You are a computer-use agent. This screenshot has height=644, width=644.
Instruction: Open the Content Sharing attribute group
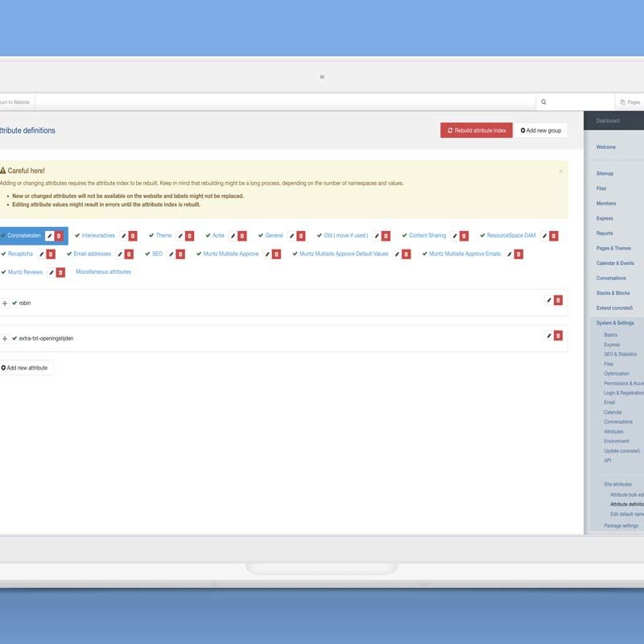coord(427,236)
